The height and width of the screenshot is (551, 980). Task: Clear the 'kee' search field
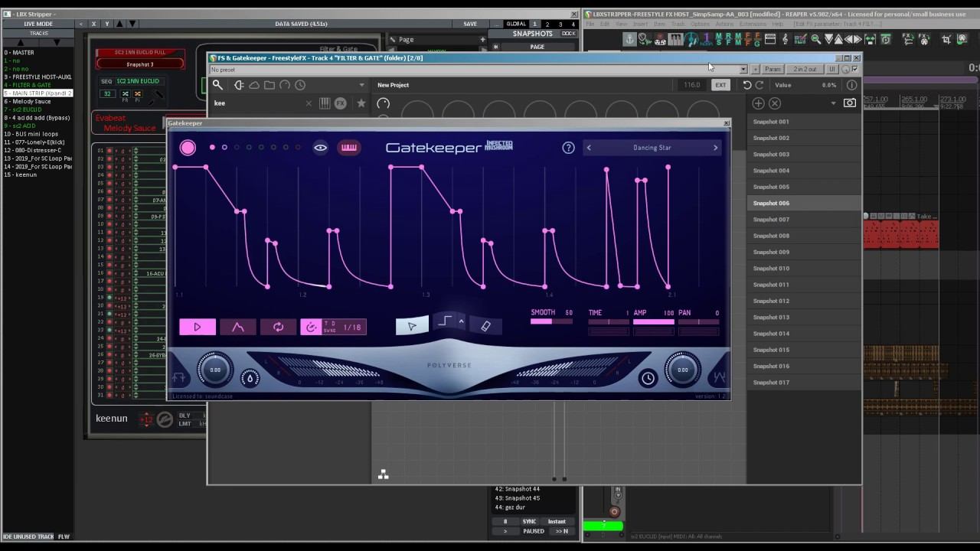tap(309, 103)
